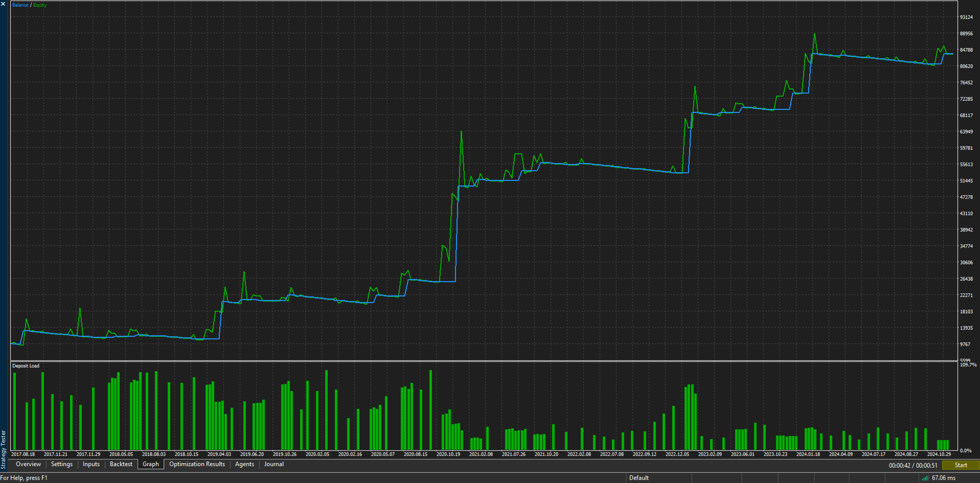980x483 pixels.
Task: Click the 2024.01.18 date label
Action: click(808, 454)
